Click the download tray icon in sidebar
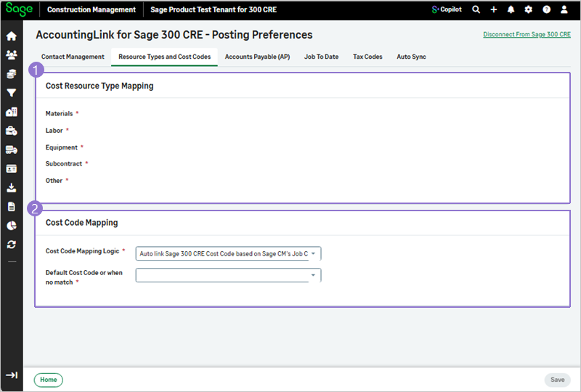The height and width of the screenshot is (392, 581). click(12, 188)
